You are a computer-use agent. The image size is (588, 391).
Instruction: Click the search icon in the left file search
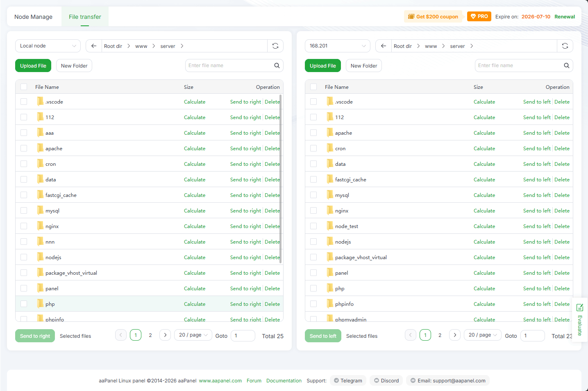click(277, 66)
